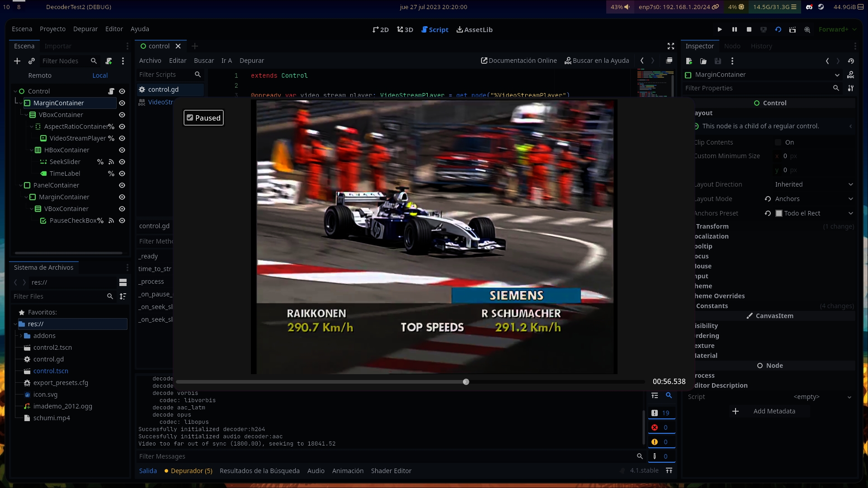Click the video seek slider handle
The height and width of the screenshot is (488, 868).
pyautogui.click(x=466, y=382)
